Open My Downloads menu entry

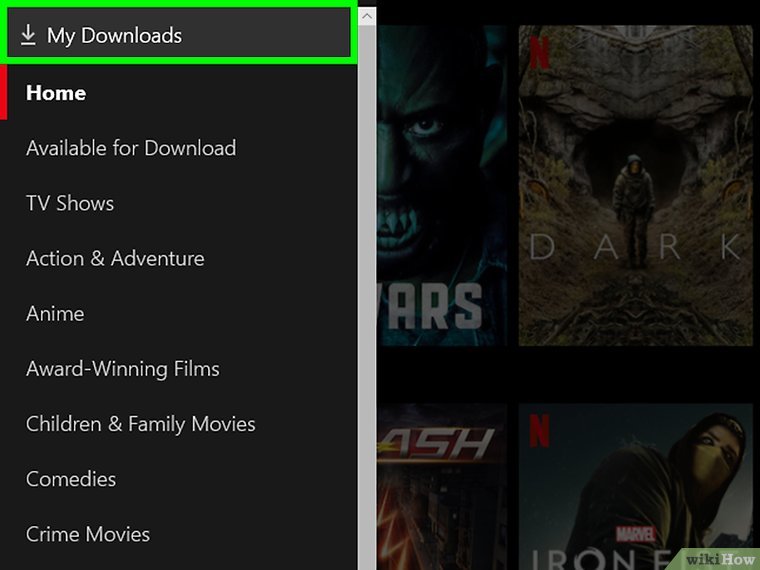pos(179,35)
